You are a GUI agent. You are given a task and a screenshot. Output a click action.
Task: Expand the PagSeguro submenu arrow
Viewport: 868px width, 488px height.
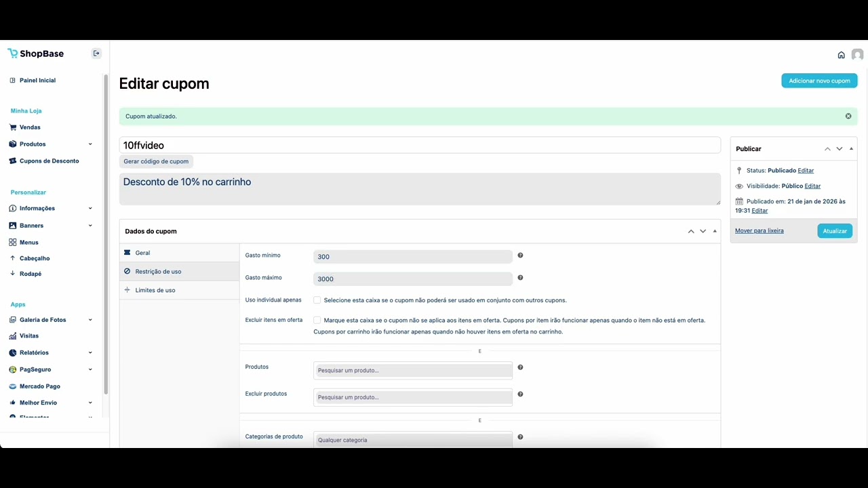pos(90,370)
